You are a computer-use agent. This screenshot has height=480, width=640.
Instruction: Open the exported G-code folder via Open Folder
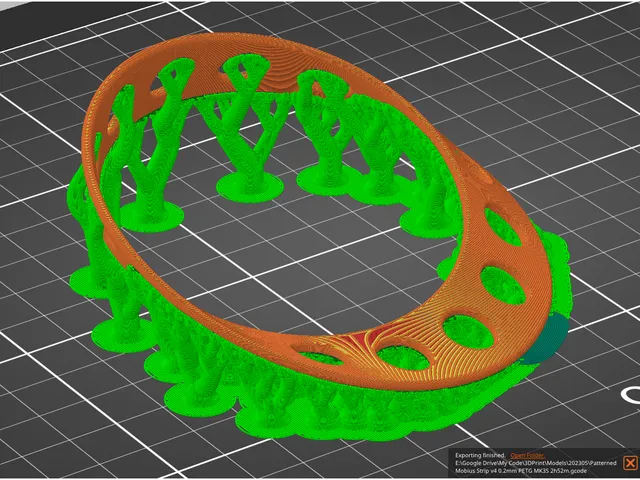[527, 456]
